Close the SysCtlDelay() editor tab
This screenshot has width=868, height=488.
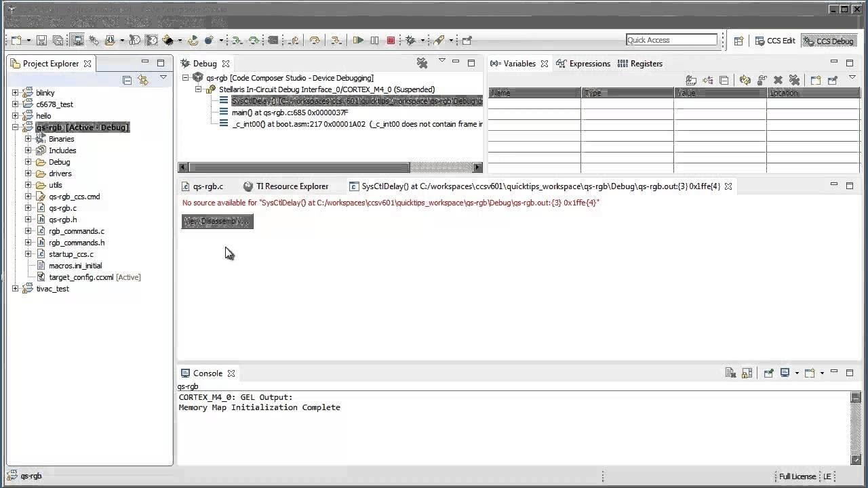pyautogui.click(x=728, y=186)
